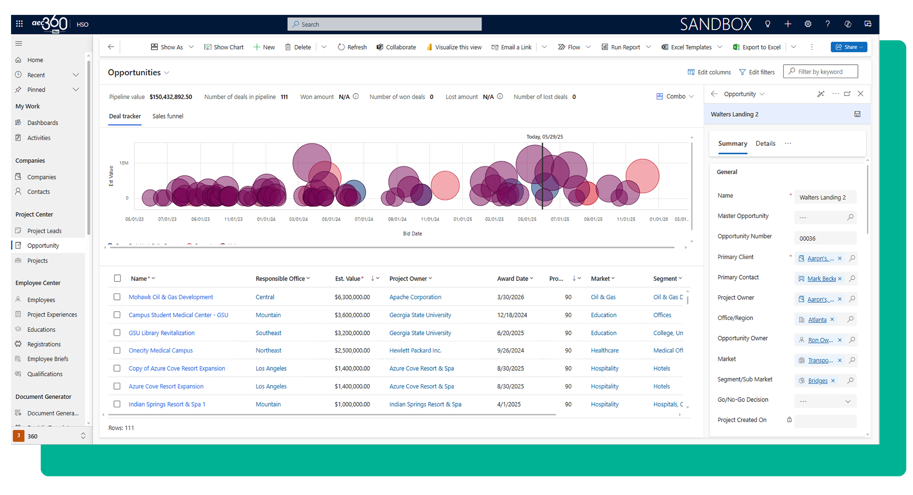Screen dimensions: 913x495
Task: Open Dashboards in the sidebar
Action: click(x=42, y=123)
